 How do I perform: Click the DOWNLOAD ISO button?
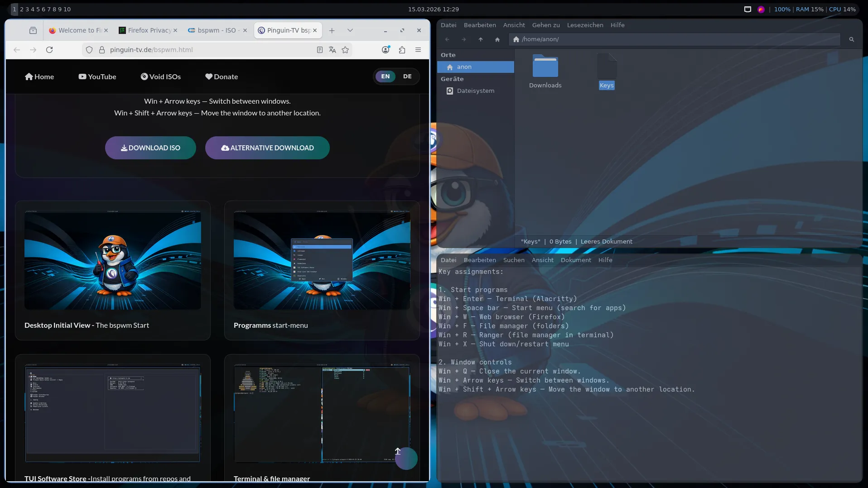pyautogui.click(x=150, y=148)
